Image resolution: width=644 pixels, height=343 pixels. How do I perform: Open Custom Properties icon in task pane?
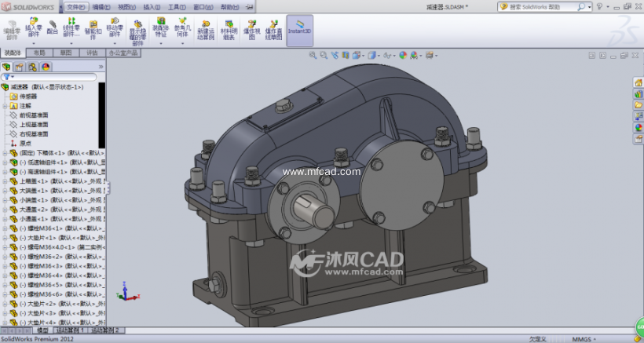(639, 139)
